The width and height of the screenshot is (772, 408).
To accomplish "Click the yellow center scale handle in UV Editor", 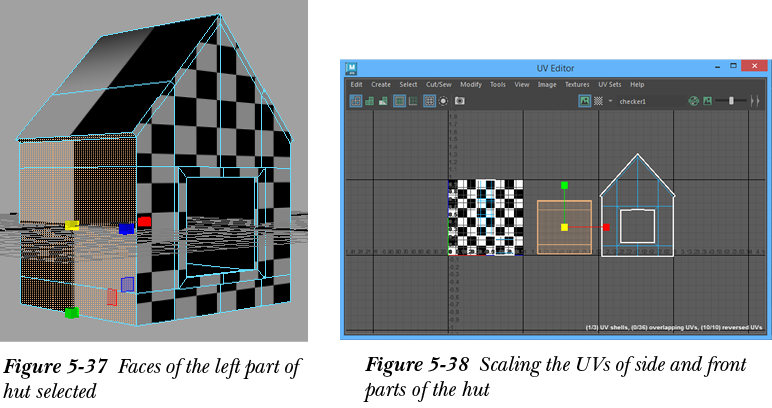I will [x=565, y=227].
